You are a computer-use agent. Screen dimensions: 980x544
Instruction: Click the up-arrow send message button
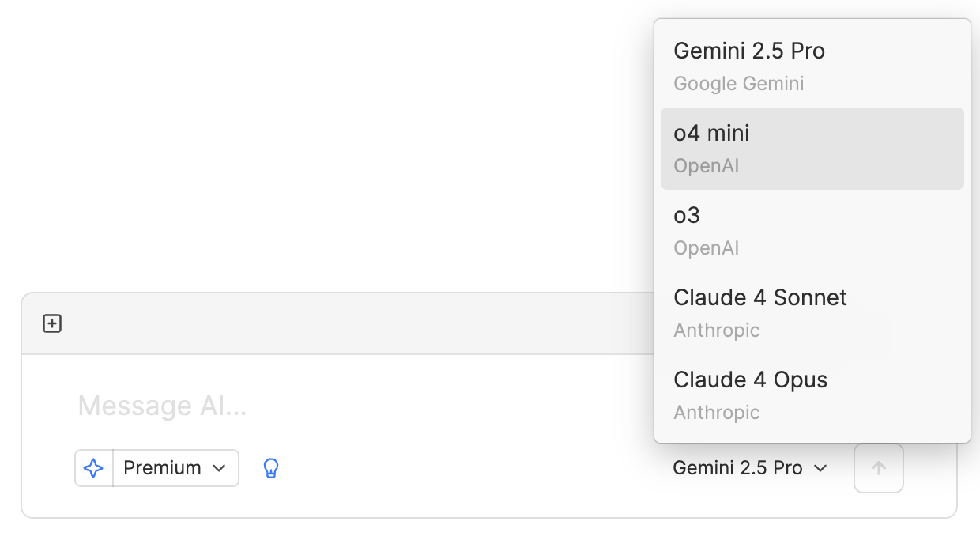878,468
